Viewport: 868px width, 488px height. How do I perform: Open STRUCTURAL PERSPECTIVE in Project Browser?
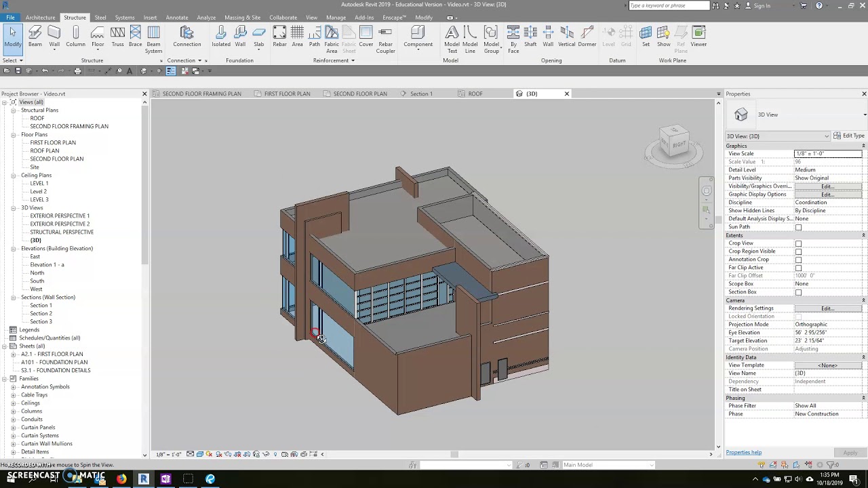[62, 232]
